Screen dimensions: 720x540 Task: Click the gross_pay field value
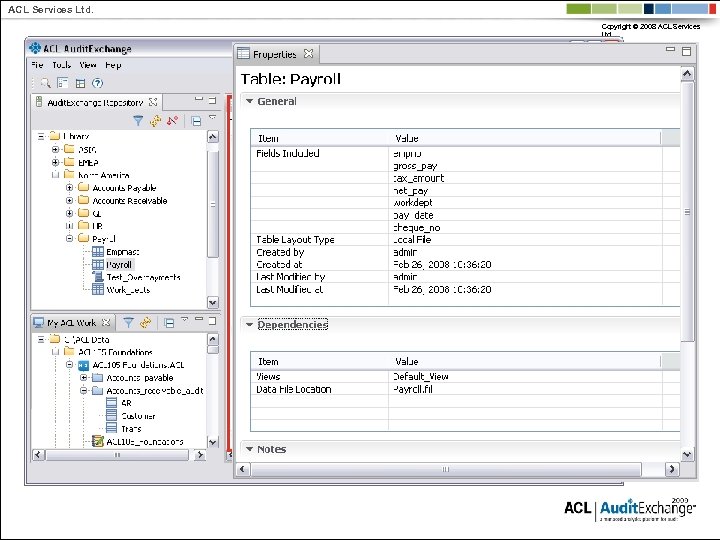click(x=415, y=166)
